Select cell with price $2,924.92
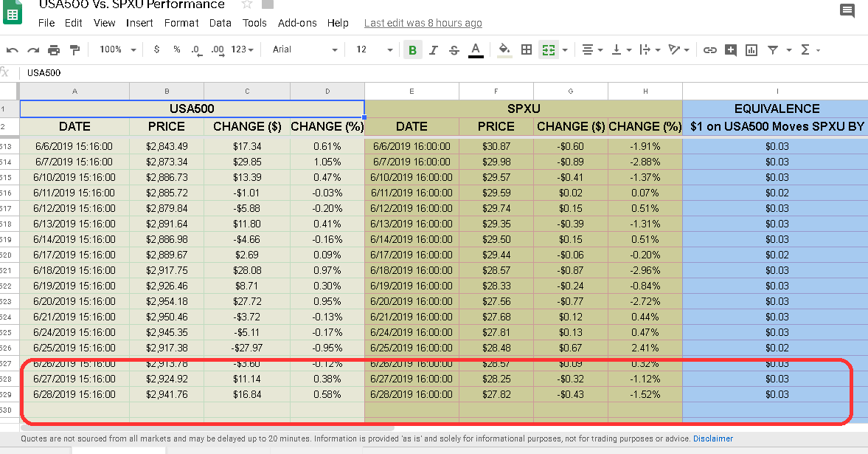Screen dimensions: 868x454 [x=167, y=379]
